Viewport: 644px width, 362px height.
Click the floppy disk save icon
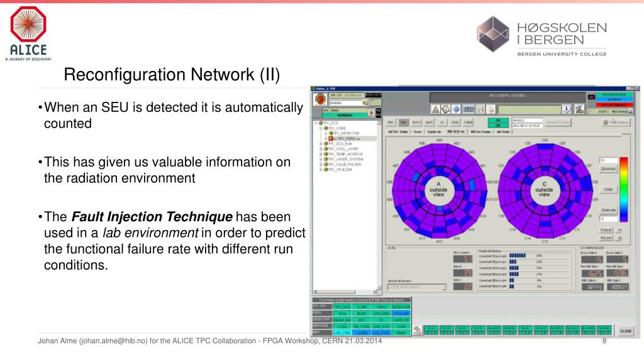click(x=480, y=109)
